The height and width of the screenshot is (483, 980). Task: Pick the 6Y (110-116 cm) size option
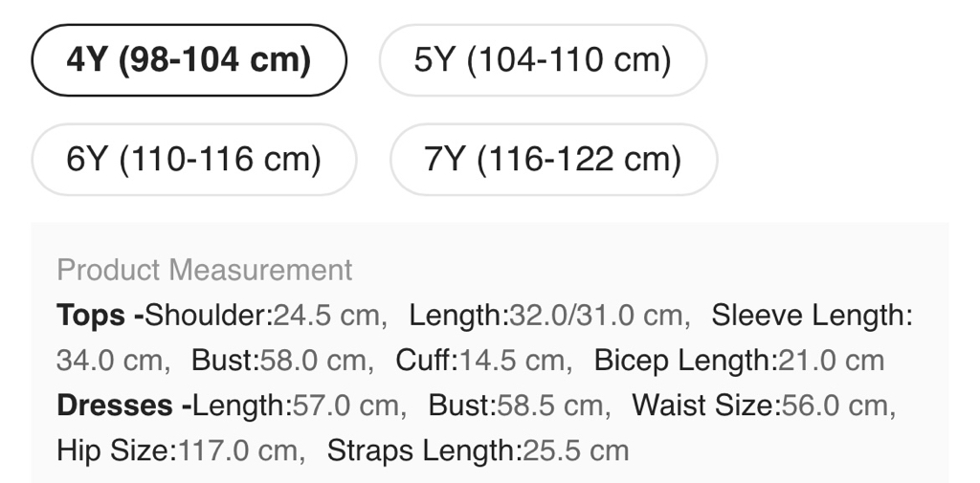(193, 159)
